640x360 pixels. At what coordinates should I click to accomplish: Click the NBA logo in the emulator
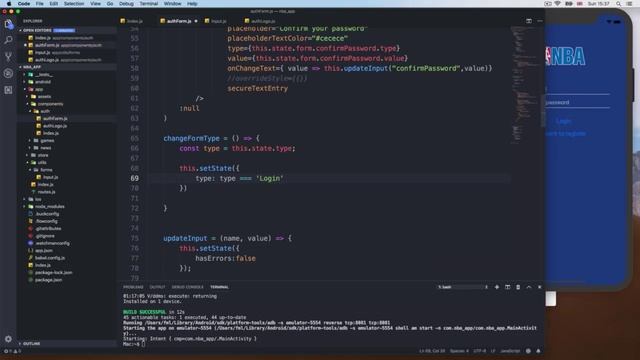pos(565,56)
